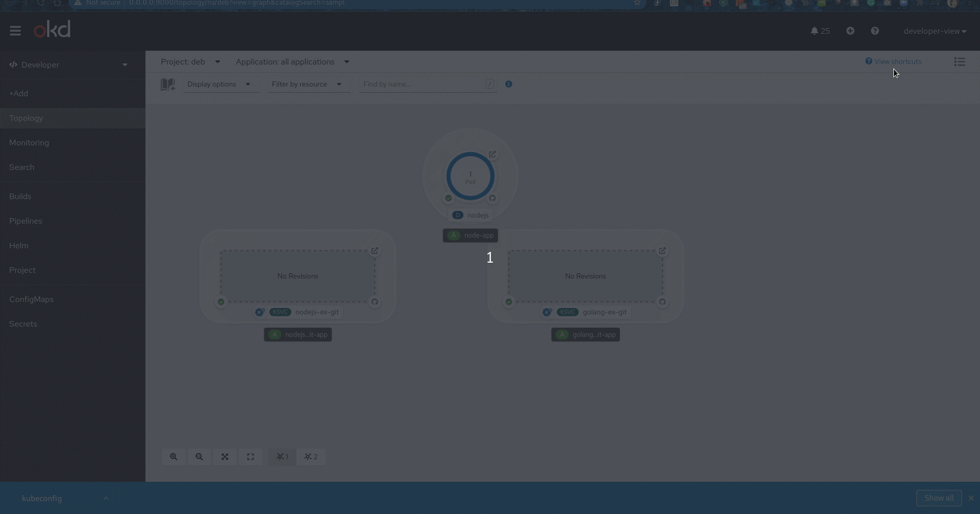Fit the topology graph to screen

click(x=225, y=457)
